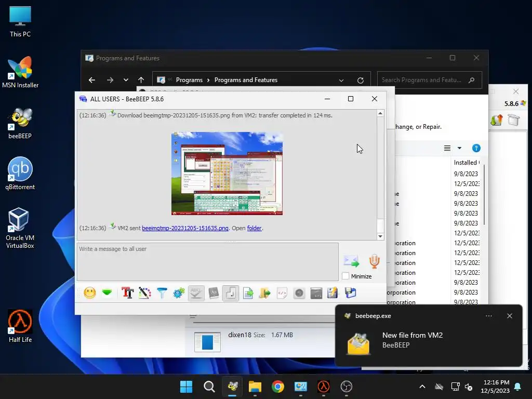This screenshot has width=532, height=399.
Task: Open the view options list icon
Action: coord(447,148)
